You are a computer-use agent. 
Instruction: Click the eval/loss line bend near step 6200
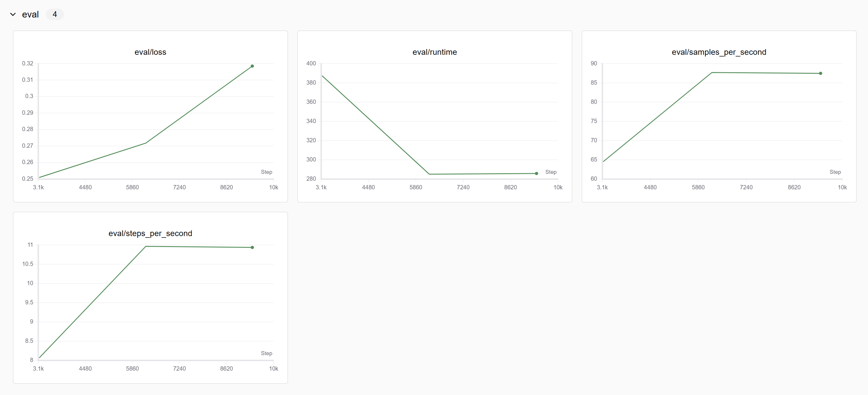(145, 143)
